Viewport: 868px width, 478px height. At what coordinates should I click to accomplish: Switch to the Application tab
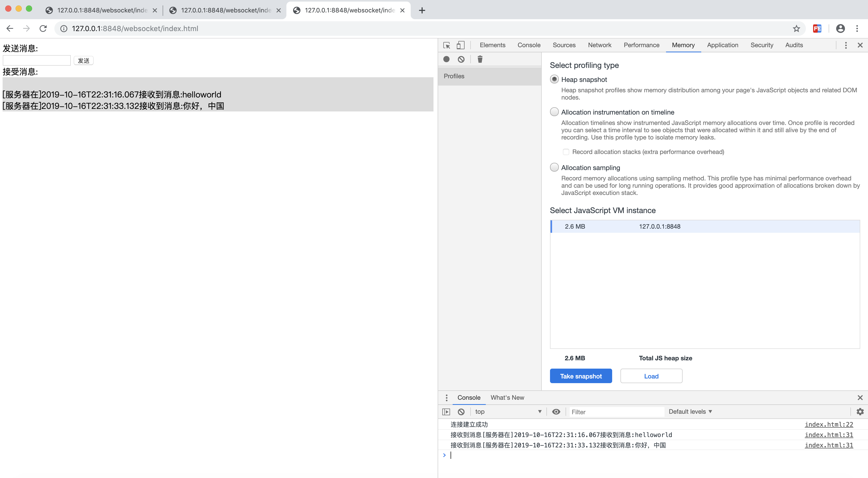click(x=722, y=45)
